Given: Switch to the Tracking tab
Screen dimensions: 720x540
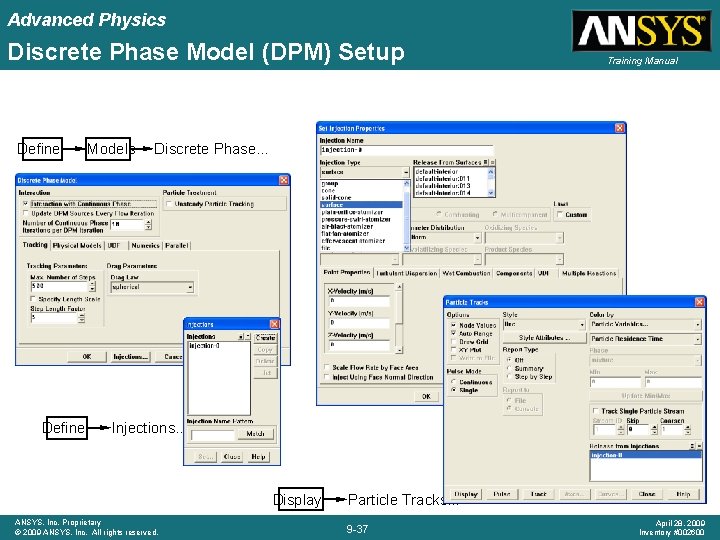Looking at the screenshot, I should 35,245.
